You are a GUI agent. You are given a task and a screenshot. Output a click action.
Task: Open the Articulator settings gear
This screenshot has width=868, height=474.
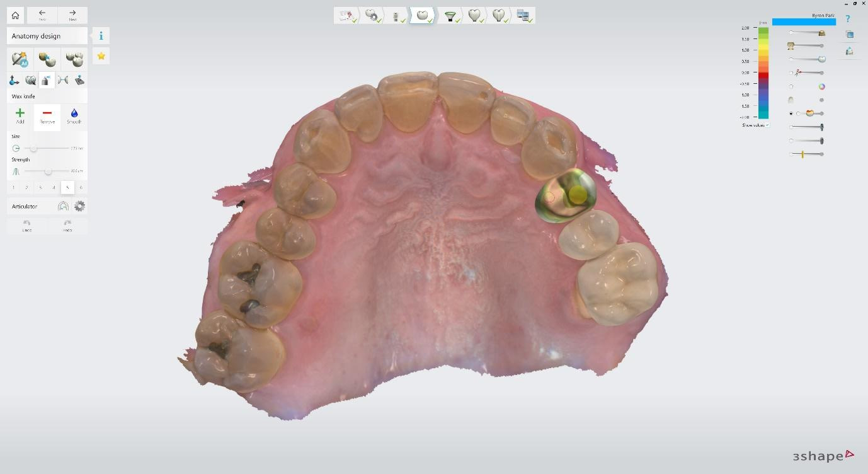tap(81, 205)
